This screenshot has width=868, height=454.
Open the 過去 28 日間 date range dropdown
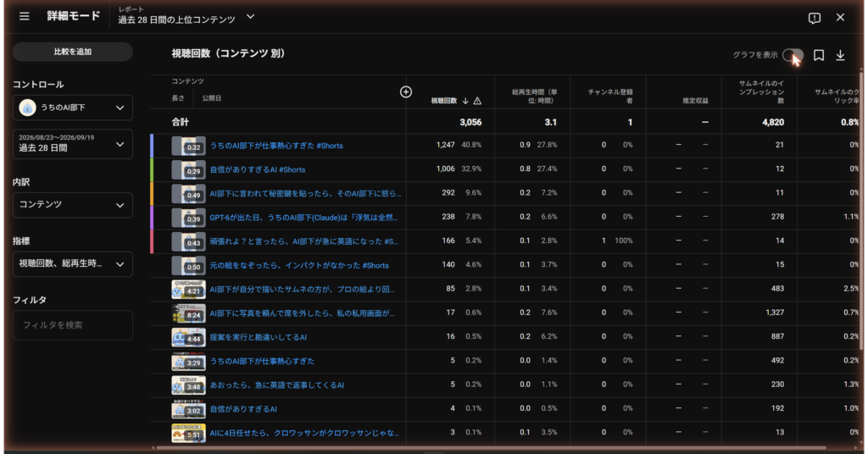(x=73, y=144)
